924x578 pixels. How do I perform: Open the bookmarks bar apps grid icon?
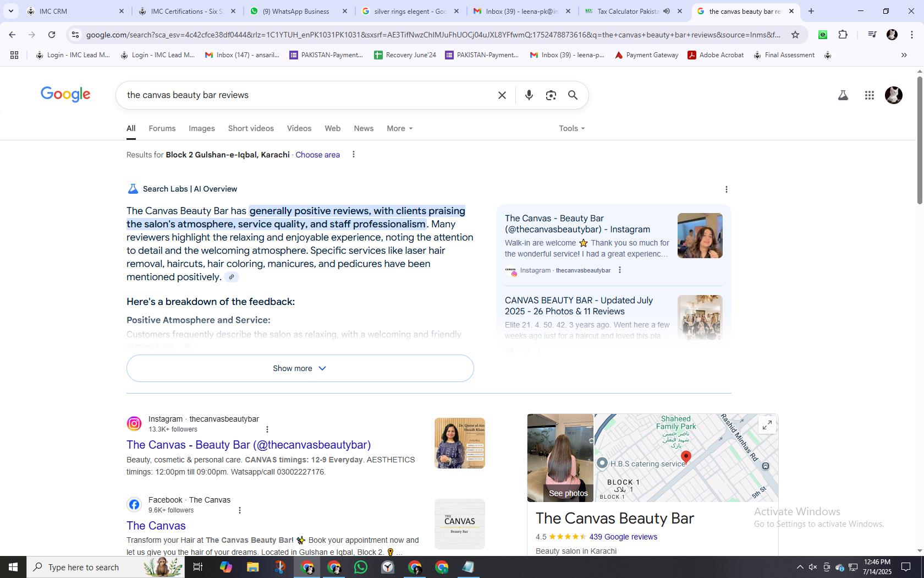(x=14, y=55)
